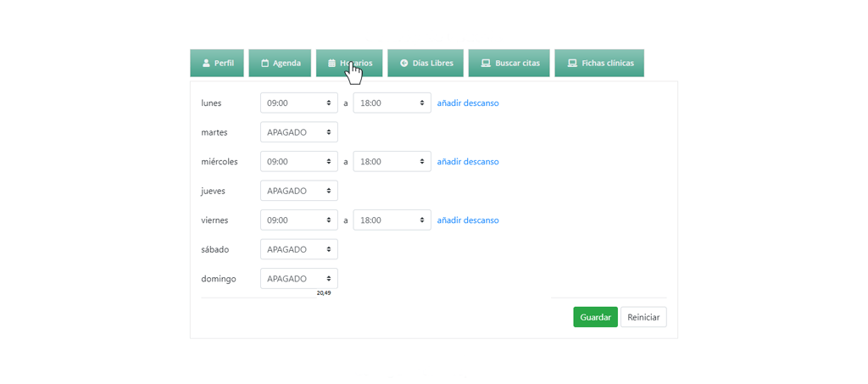
Task: Click añadir descanso for viernes
Action: click(468, 220)
